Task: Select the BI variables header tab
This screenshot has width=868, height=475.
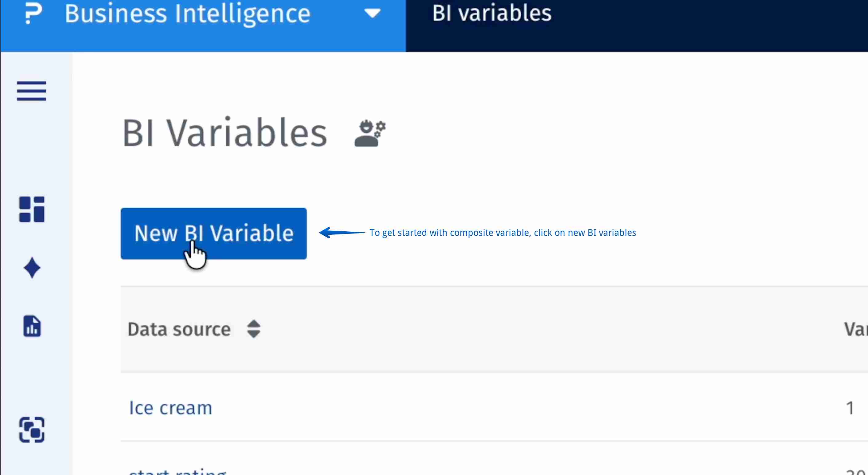Action: 492,14
